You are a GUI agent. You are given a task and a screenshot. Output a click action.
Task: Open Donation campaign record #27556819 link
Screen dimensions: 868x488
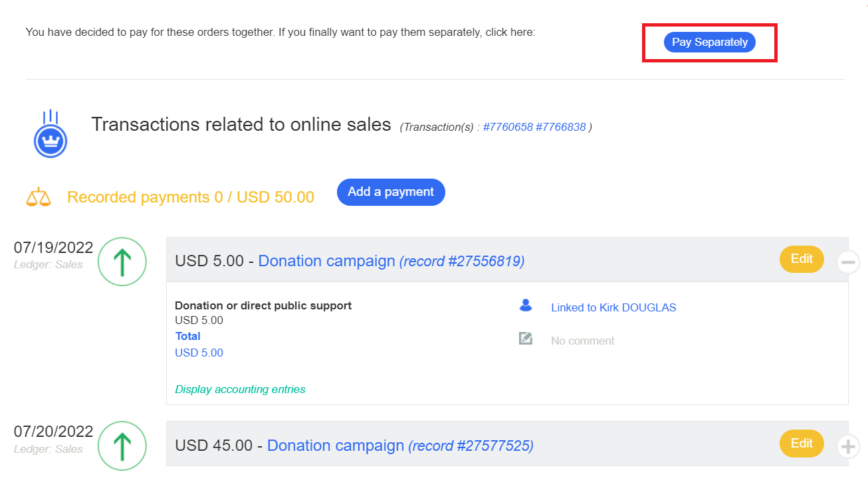point(391,262)
